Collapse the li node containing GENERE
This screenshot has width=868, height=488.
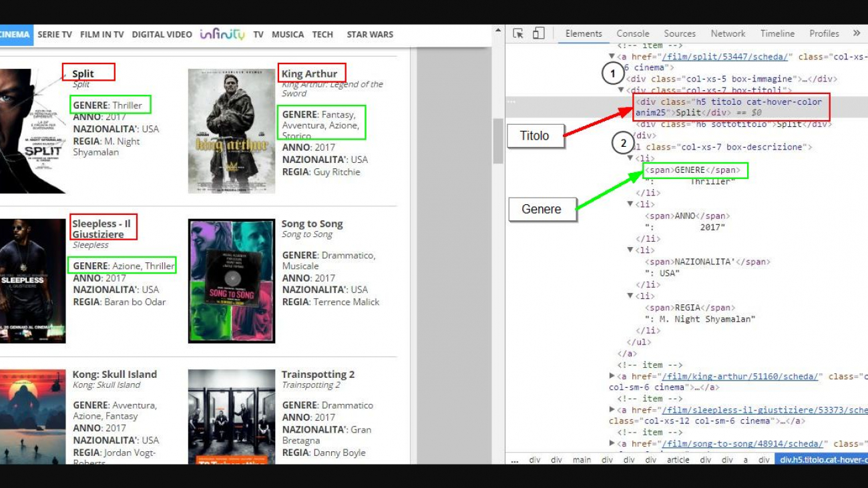click(630, 158)
